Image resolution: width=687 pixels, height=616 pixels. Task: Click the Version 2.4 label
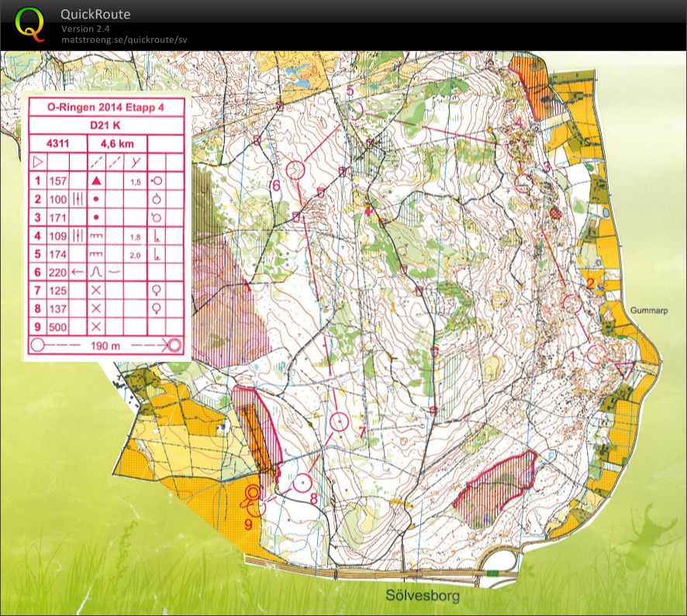(85, 29)
